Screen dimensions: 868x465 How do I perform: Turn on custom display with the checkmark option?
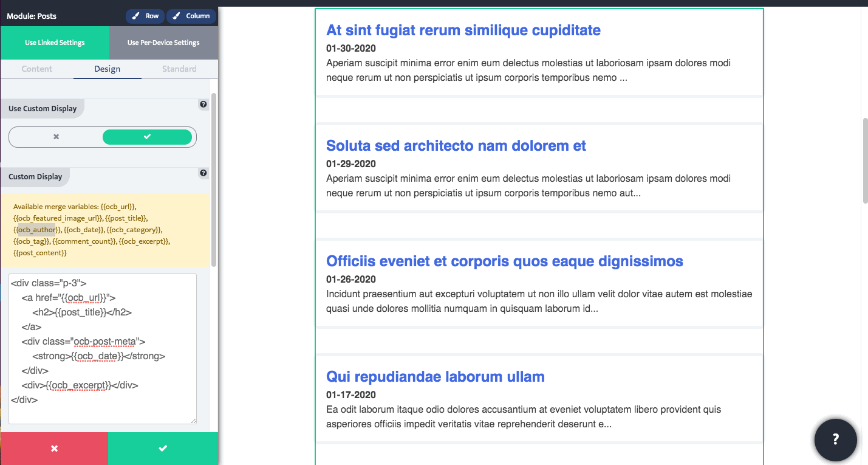coord(148,137)
